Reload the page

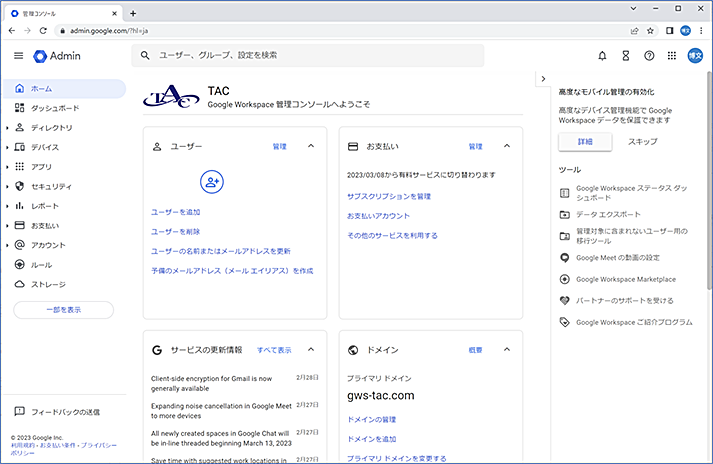coord(43,30)
